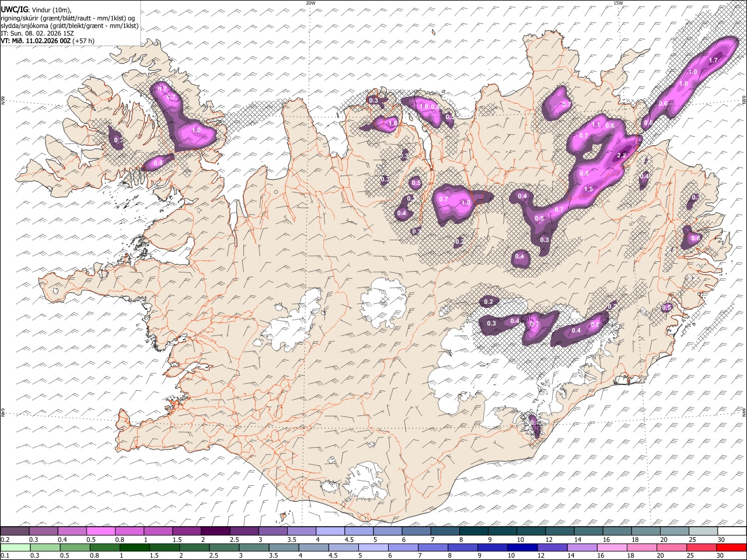
Task: Click the darkest green swatch between 1 and 1.5
Action: tap(134, 548)
